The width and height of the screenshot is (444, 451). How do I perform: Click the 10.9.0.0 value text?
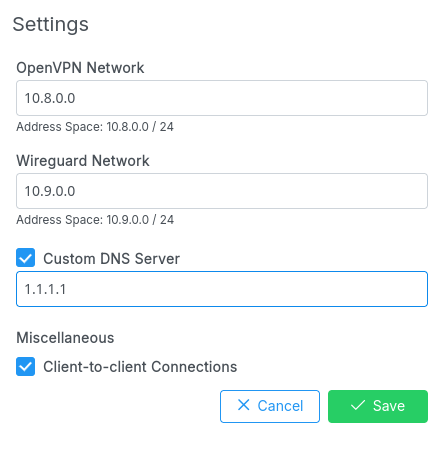pyautogui.click(x=50, y=191)
